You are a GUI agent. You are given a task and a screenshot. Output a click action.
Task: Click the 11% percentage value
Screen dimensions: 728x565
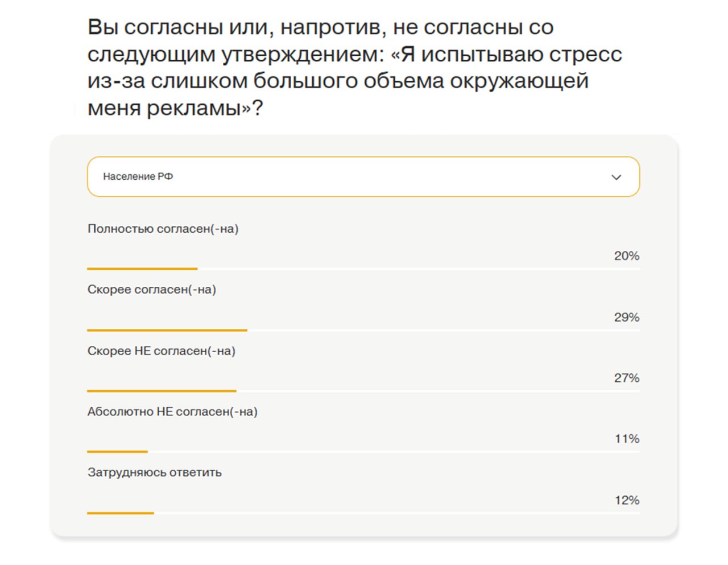[x=628, y=439]
